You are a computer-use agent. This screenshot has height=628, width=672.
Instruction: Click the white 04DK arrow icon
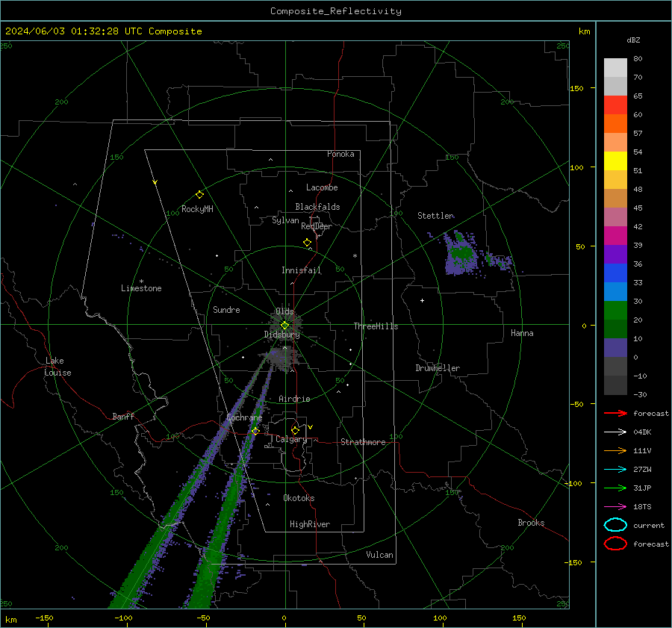pos(615,432)
